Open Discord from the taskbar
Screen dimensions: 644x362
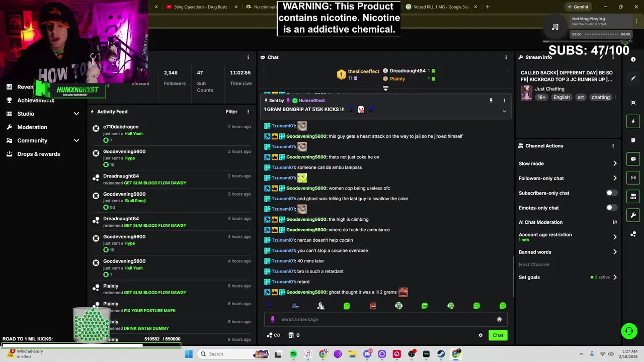pyautogui.click(x=367, y=354)
